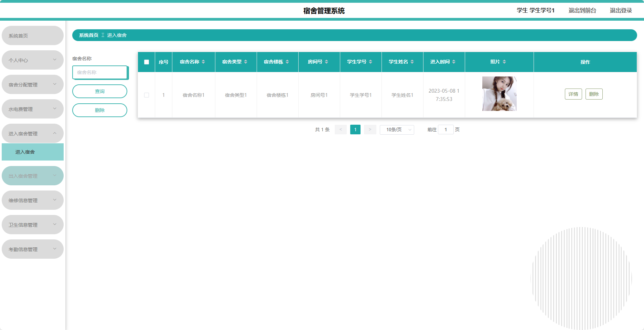The image size is (644, 330).
Task: Focus the 前往 page number input
Action: [446, 130]
